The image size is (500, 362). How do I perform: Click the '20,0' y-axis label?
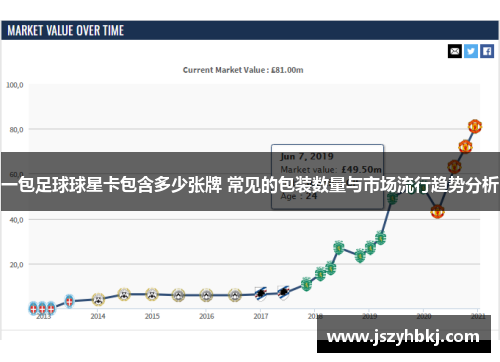16,265
